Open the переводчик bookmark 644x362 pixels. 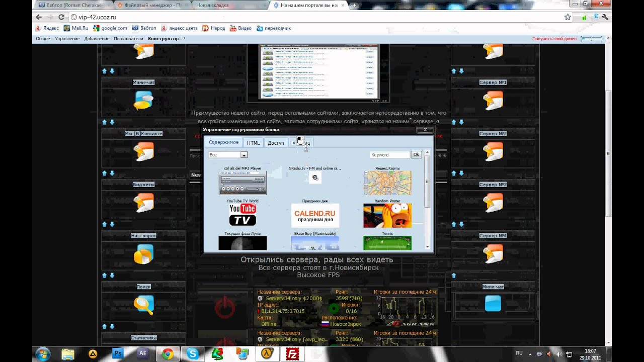(x=274, y=28)
